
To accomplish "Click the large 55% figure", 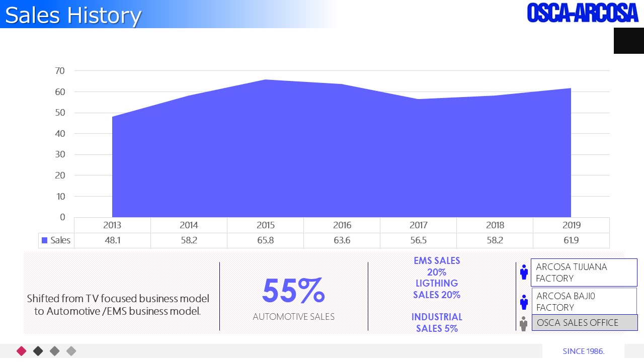I will coord(293,291).
